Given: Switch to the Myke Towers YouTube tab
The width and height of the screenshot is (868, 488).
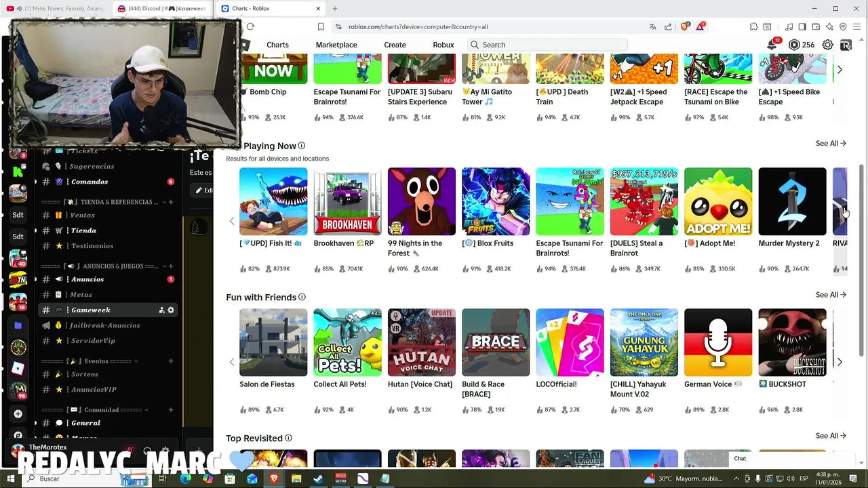Looking at the screenshot, I should 57,9.
